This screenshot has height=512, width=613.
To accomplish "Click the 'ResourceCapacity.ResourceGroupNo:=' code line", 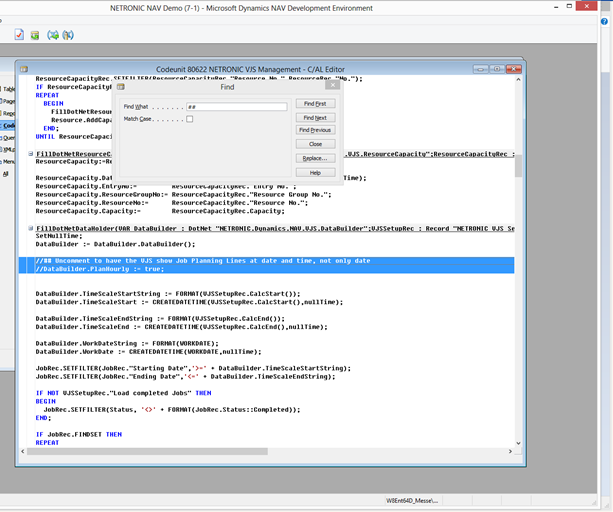I will click(183, 195).
